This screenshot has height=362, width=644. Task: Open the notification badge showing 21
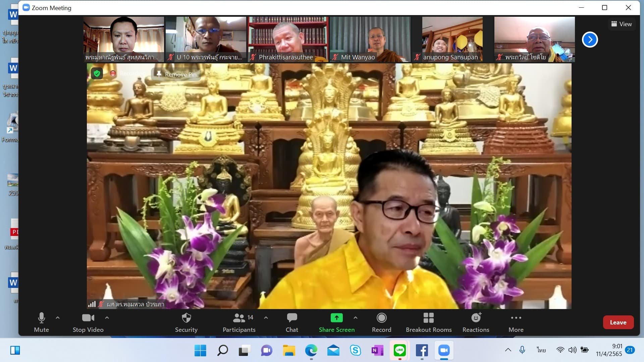pyautogui.click(x=630, y=350)
